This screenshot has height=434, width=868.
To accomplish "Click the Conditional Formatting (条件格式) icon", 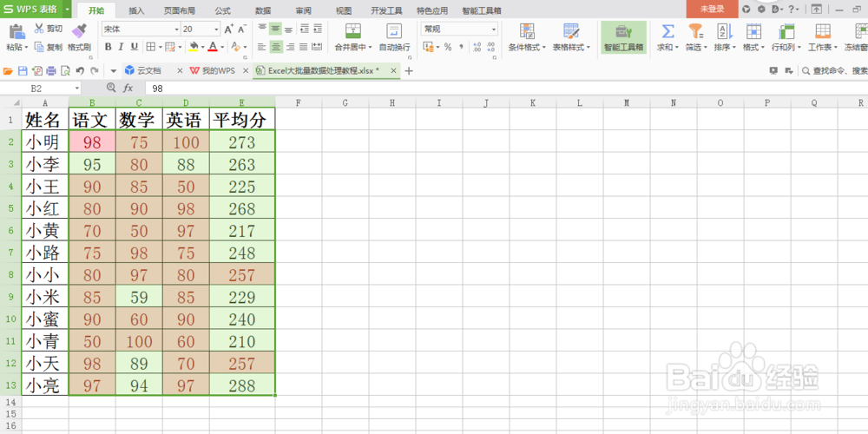I will pyautogui.click(x=527, y=31).
